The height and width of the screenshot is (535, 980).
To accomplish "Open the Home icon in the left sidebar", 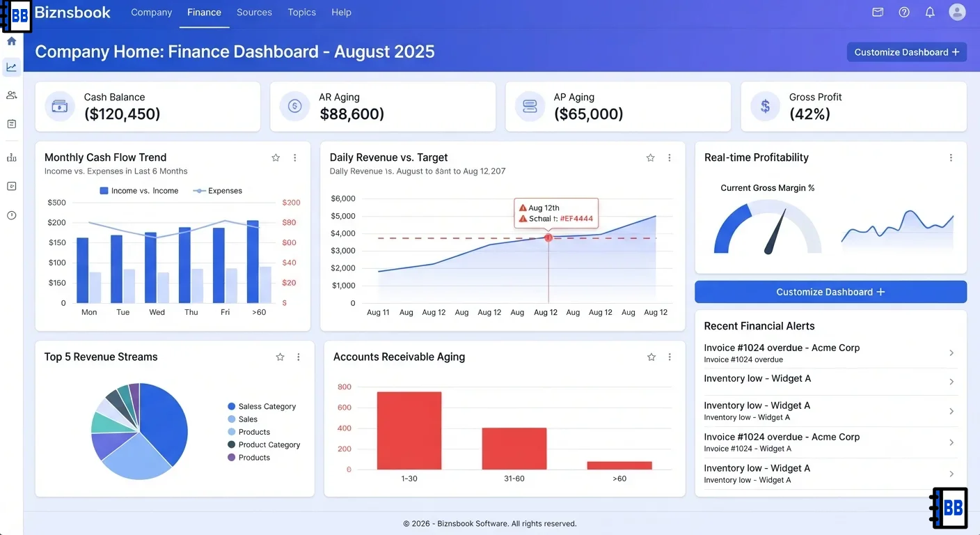I will 11,41.
